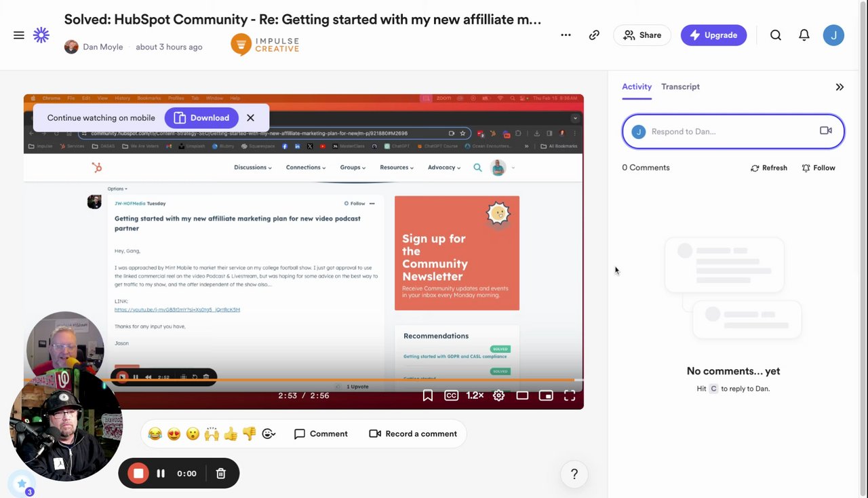Open the help question mark button
The width and height of the screenshot is (868, 498).
(574, 474)
